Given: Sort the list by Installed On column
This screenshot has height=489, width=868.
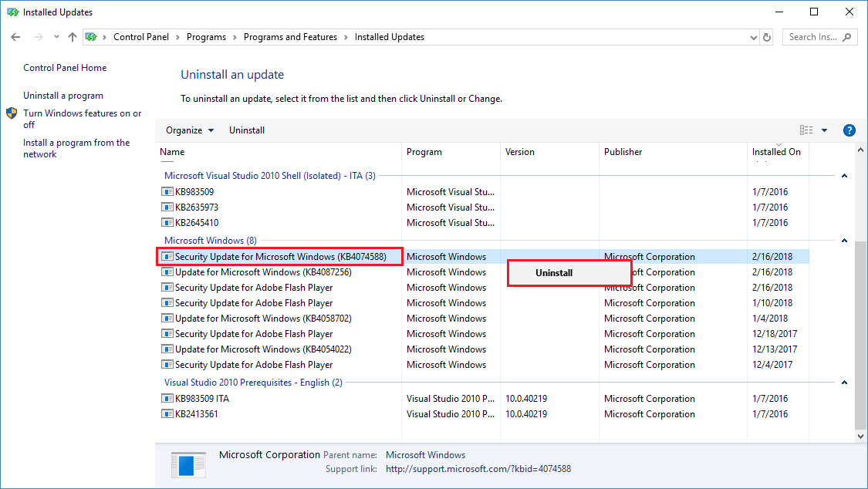Looking at the screenshot, I should click(x=776, y=152).
